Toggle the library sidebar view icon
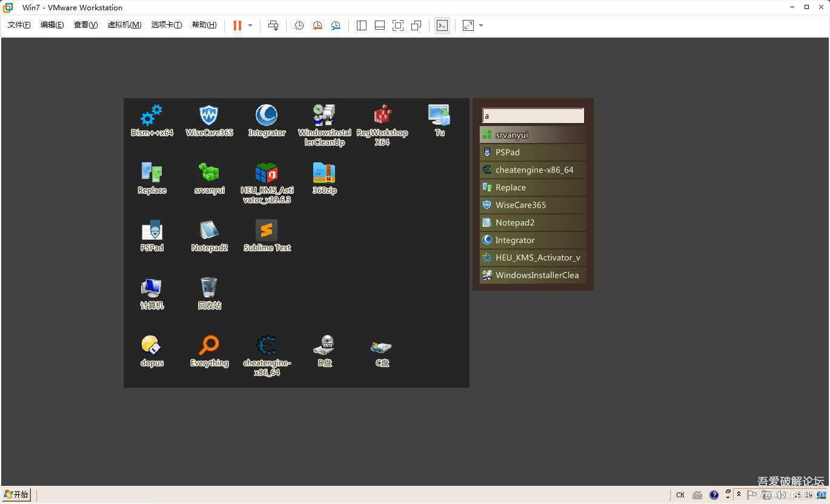The image size is (830, 504). coord(362,25)
